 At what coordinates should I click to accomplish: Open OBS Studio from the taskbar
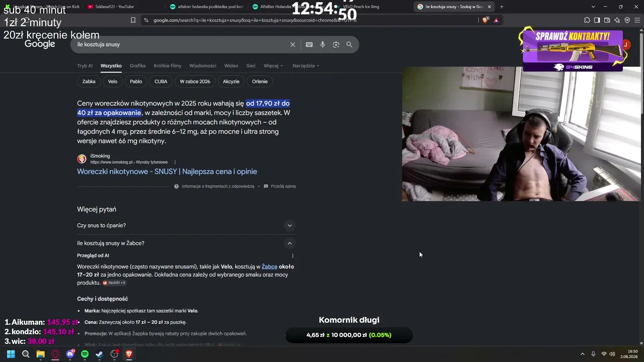pos(114,354)
